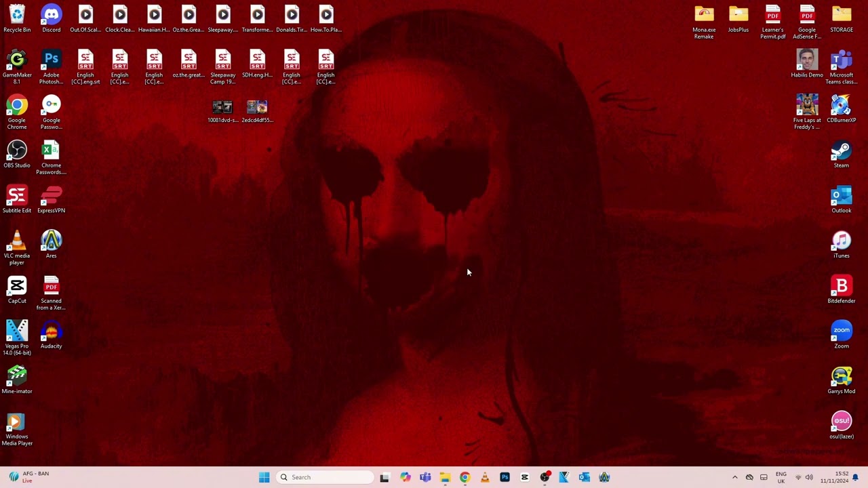Select the Hawaiian.H video file
The image size is (868, 488).
coord(154,19)
